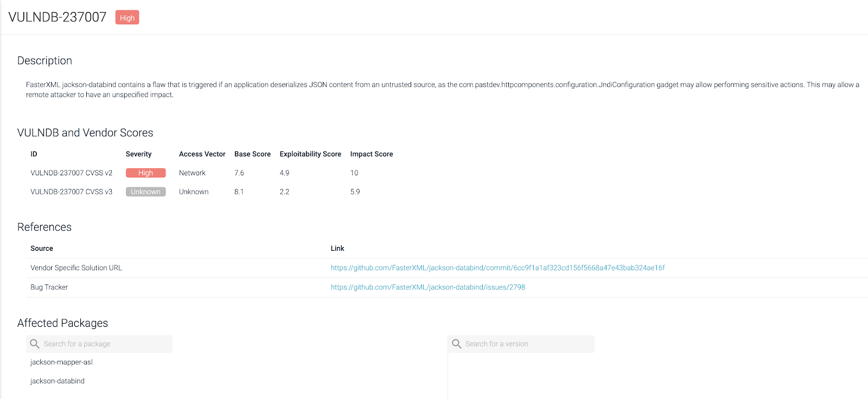The width and height of the screenshot is (868, 399).
Task: Click the Network access vector cell
Action: pos(192,173)
